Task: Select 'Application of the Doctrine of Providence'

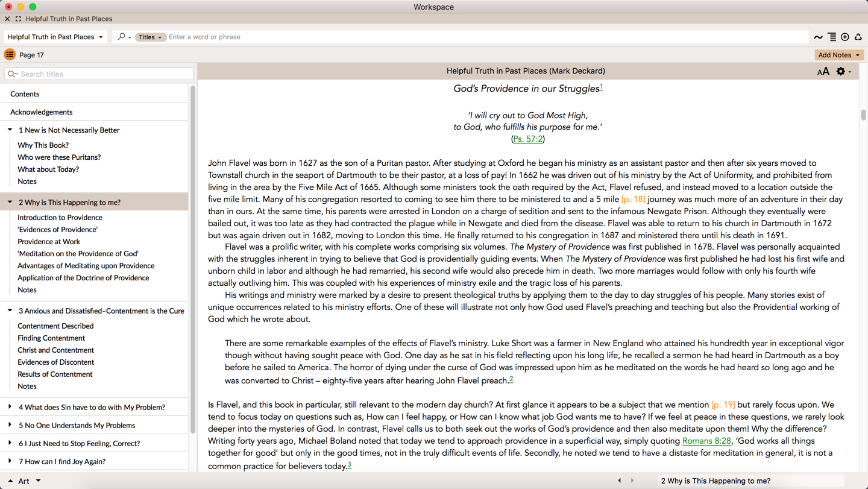Action: [x=83, y=278]
